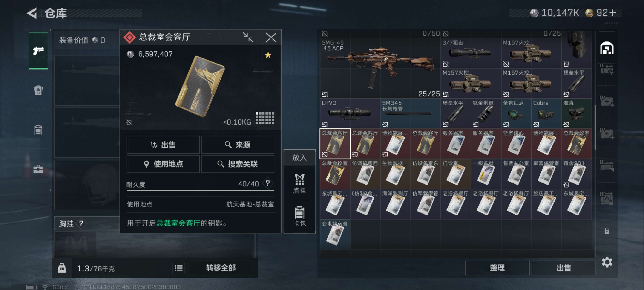Screen dimensions: 644x290
Task: Open 使用地点 location button
Action: point(163,164)
